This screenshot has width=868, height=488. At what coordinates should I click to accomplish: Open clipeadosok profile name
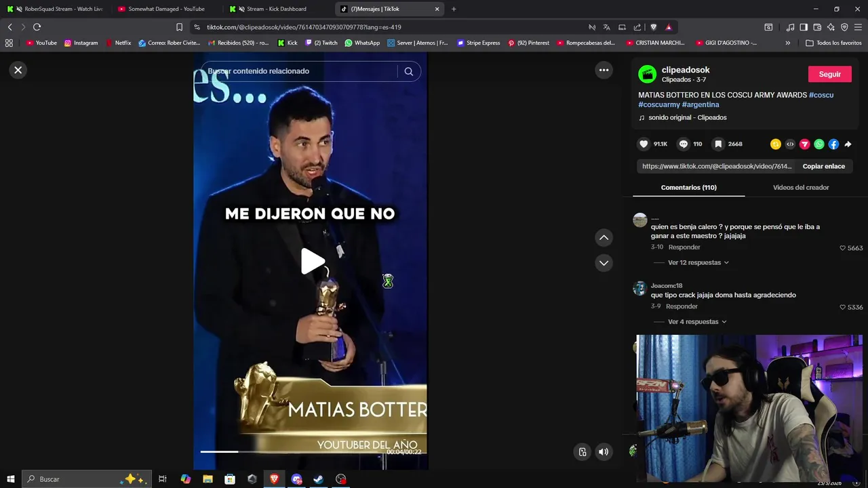pyautogui.click(x=686, y=70)
